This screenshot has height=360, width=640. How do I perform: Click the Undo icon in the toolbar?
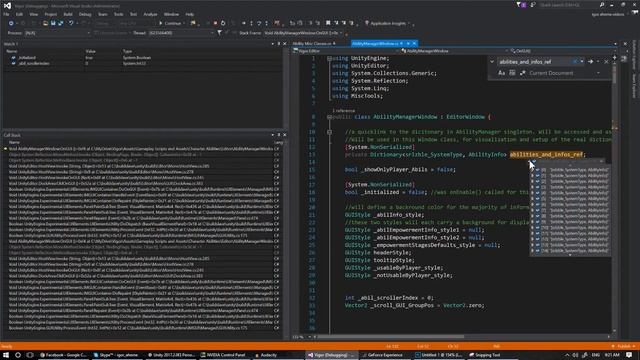[71, 23]
